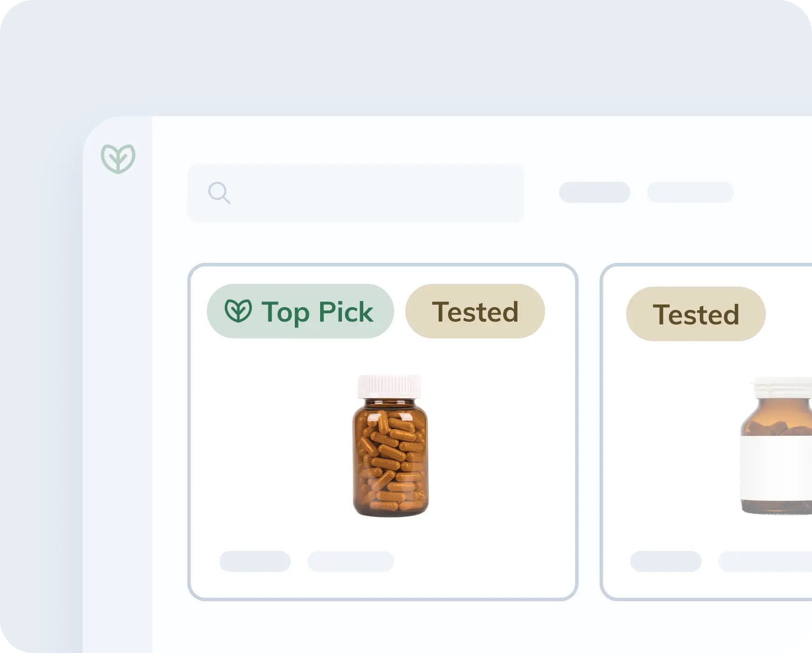Click the white ribbed cap of capsule bottle
The image size is (812, 653).
click(x=389, y=386)
